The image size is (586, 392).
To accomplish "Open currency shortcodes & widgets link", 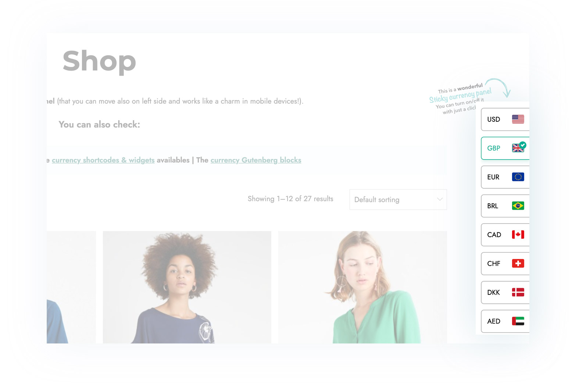I will (x=103, y=160).
